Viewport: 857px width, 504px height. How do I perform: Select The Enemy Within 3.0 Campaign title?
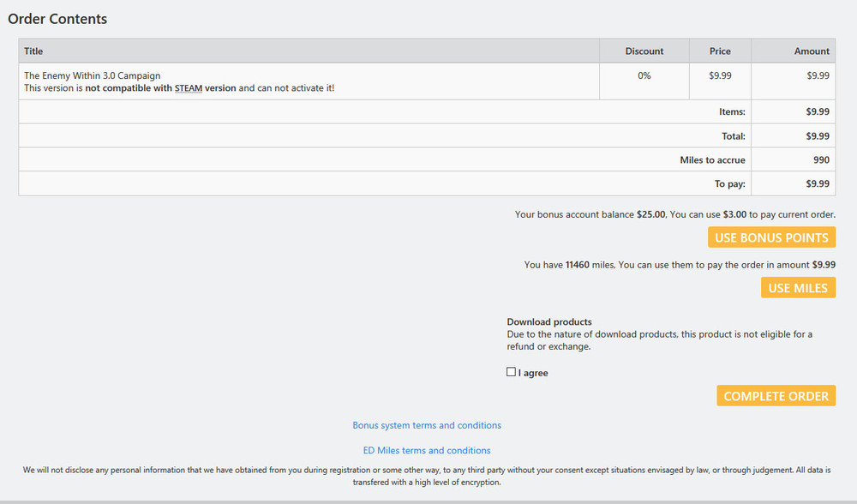pos(92,75)
